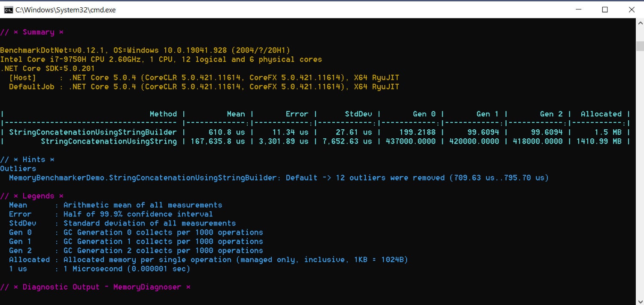Minimize the cmd.exe window
Viewport: 644px width, 305px height.
(578, 9)
